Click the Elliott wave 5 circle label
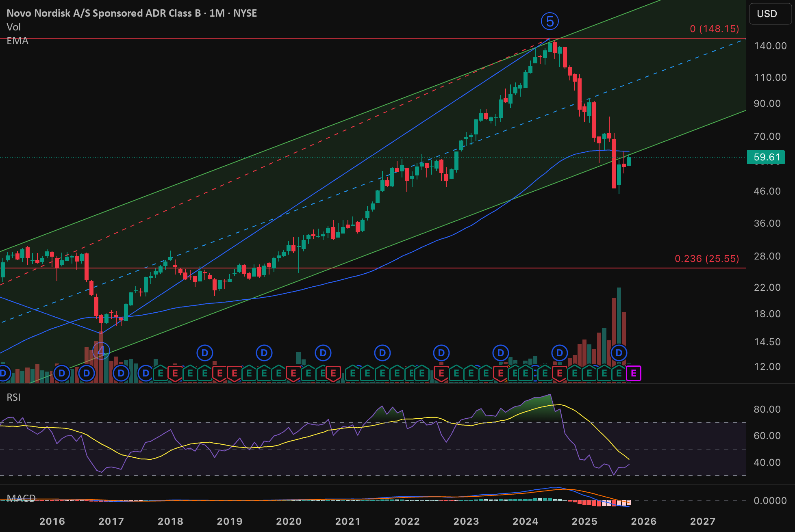Viewport: 795px width, 532px height. coord(550,21)
